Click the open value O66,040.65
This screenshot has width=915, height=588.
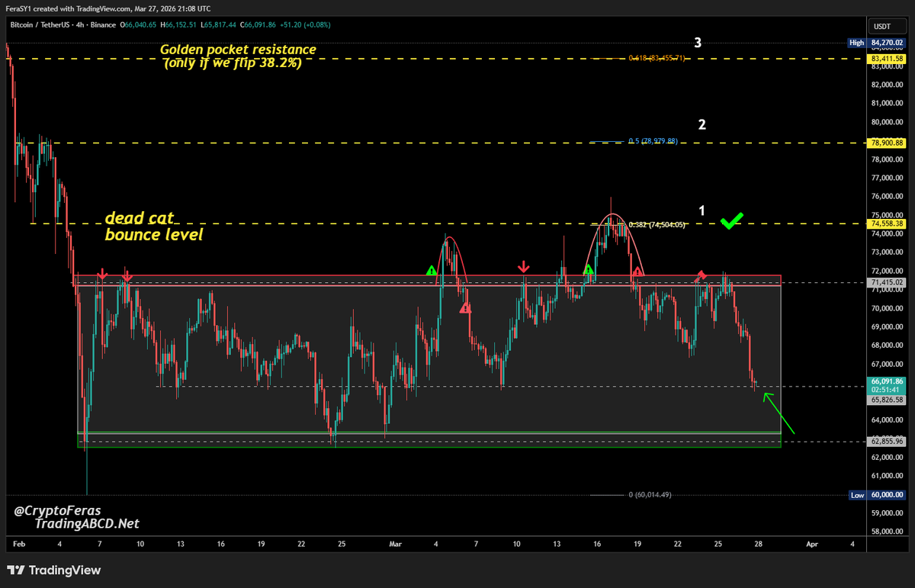(x=137, y=25)
